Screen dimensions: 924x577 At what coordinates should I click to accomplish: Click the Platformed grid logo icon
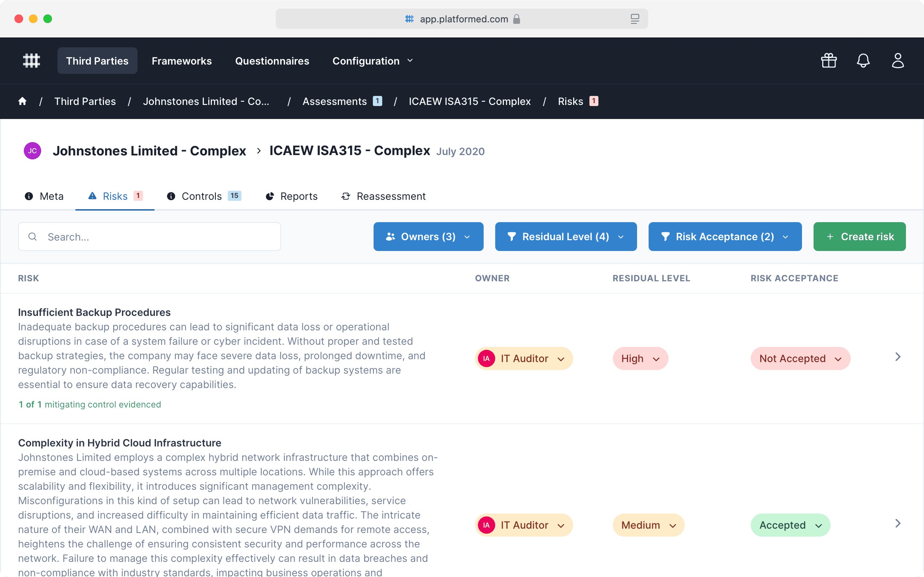tap(31, 61)
